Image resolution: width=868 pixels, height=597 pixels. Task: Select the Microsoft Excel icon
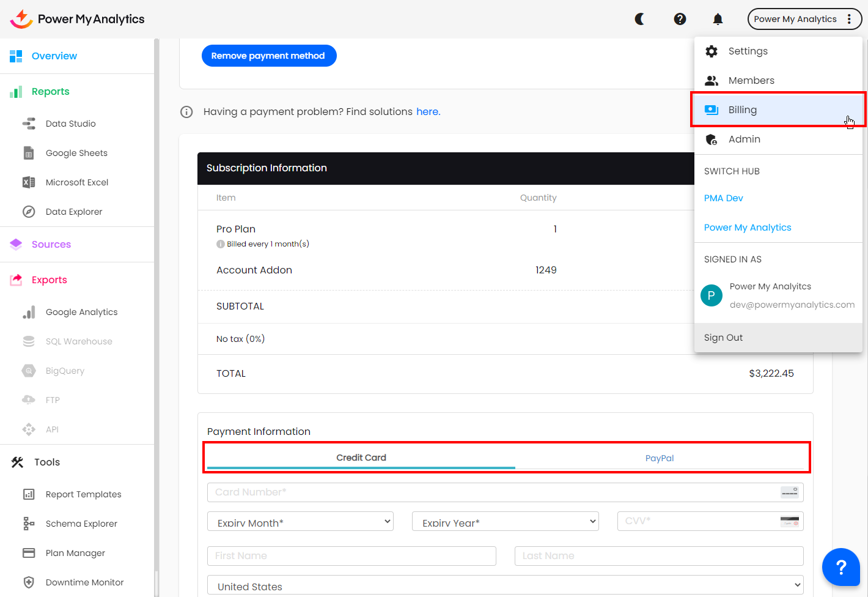tap(29, 182)
